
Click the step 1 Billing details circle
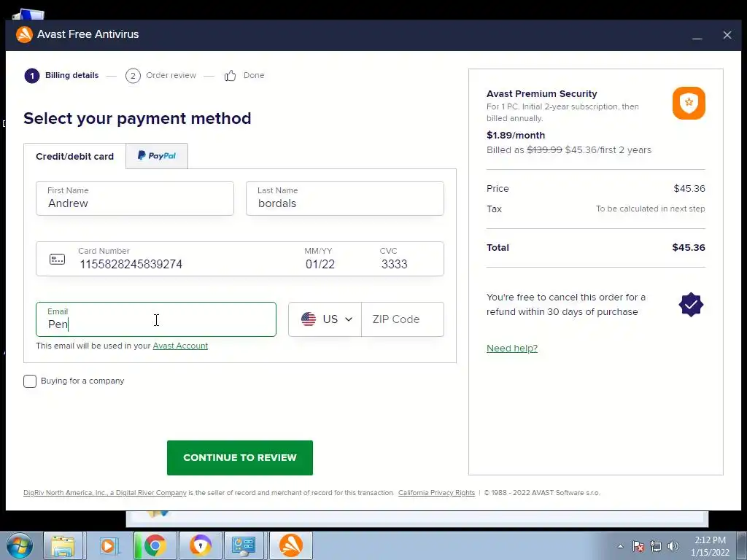(32, 75)
